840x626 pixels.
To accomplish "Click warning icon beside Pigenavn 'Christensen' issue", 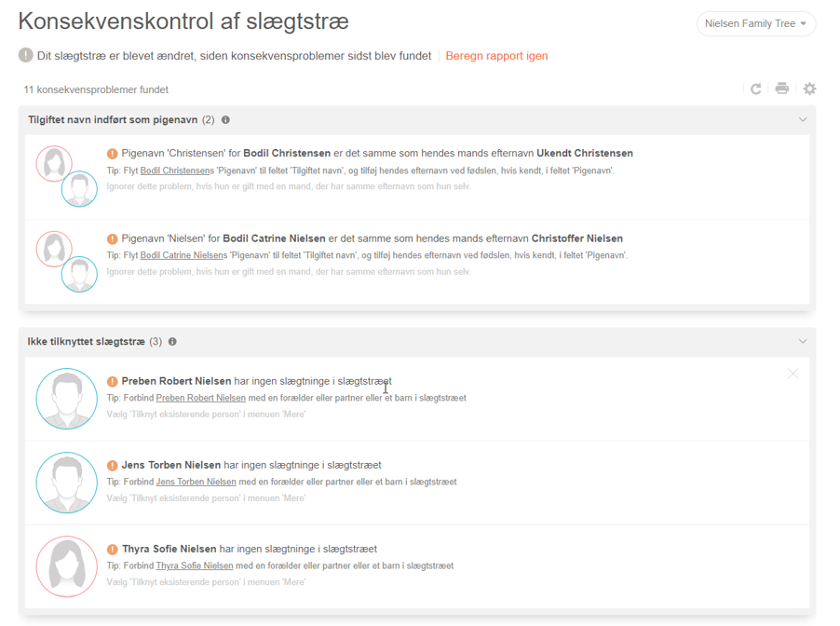I will pyautogui.click(x=112, y=154).
